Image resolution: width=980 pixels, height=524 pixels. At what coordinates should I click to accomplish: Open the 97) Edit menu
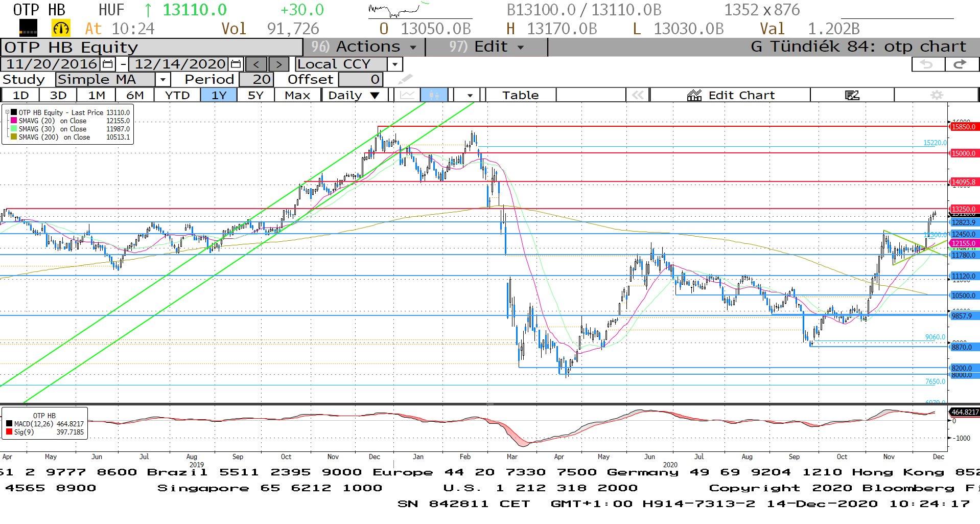pyautogui.click(x=486, y=47)
